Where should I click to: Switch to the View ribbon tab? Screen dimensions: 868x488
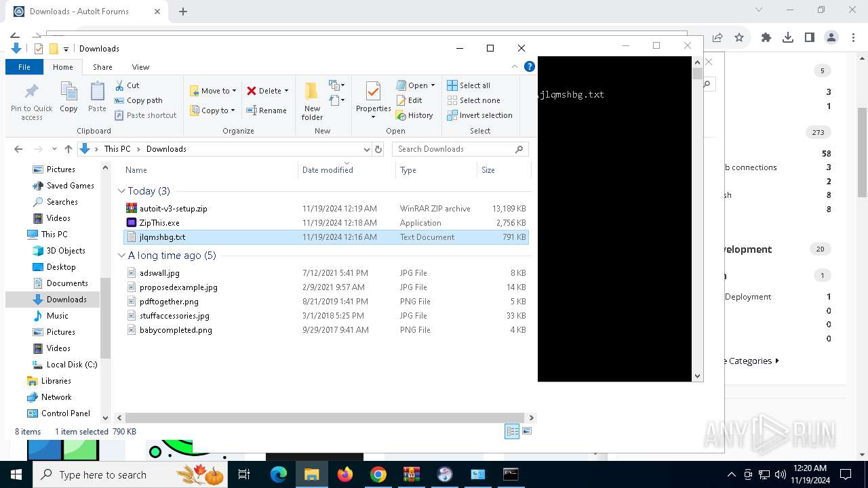pos(140,67)
